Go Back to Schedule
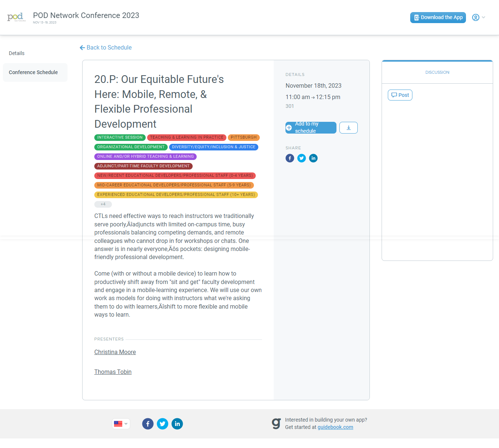Screen dimensions: 499x448 pos(106,47)
